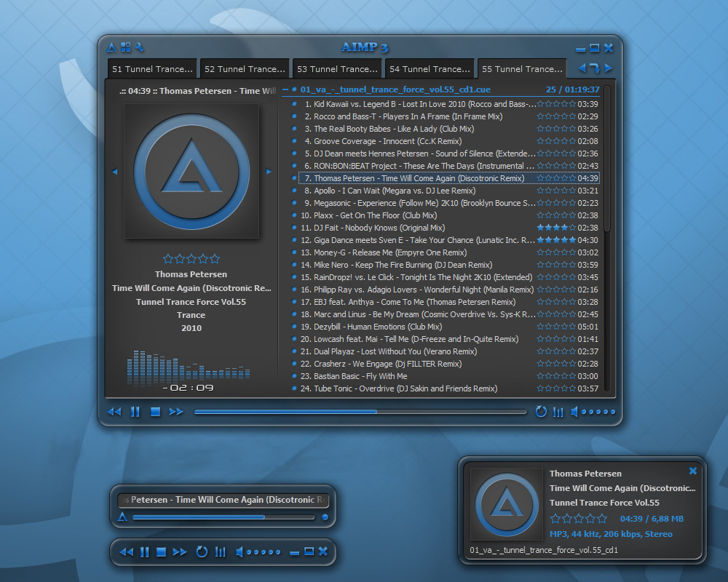Viewport: 728px width, 582px height.
Task: Select track 19 Dezybill - Human Emotions
Action: pos(377,327)
